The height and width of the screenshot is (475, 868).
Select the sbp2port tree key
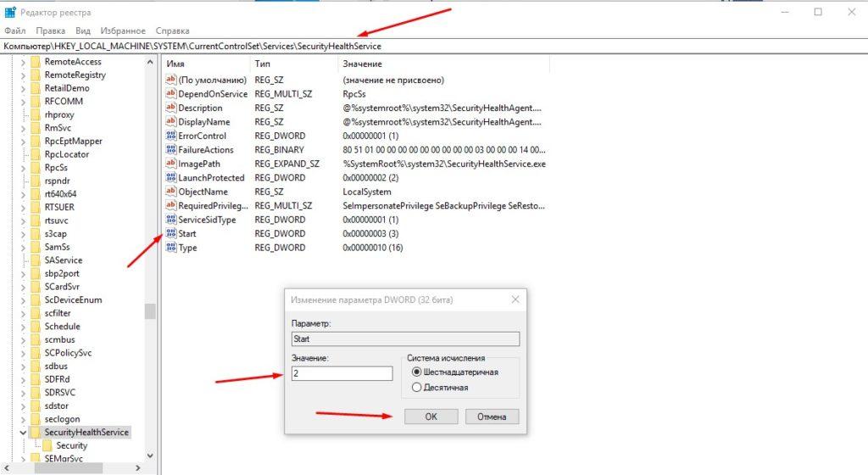coord(62,273)
